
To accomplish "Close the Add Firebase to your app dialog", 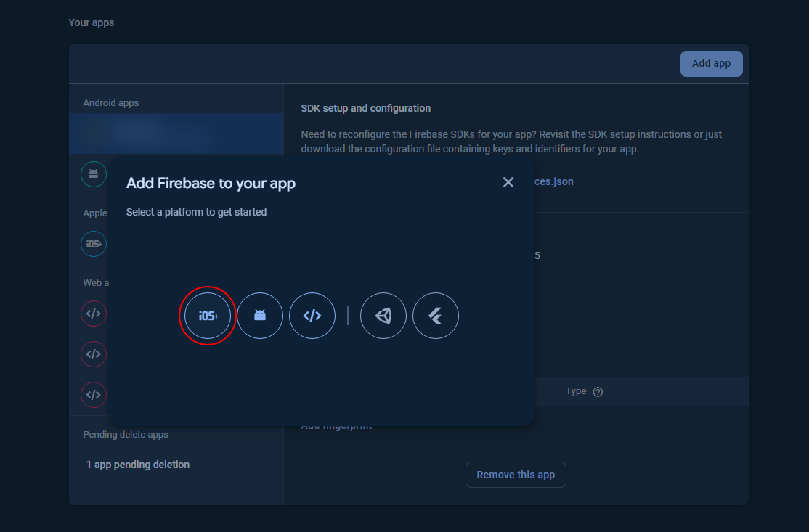I will (x=508, y=182).
